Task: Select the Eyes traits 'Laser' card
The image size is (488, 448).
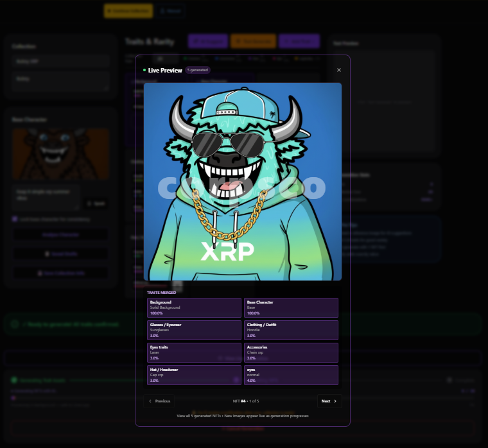Action: tap(194, 352)
